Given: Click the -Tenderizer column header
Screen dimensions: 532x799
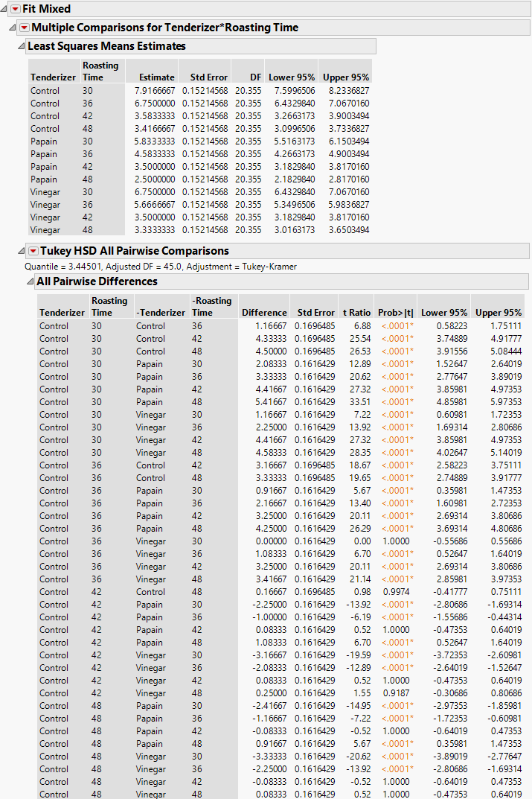Looking at the screenshot, I should pyautogui.click(x=160, y=313).
